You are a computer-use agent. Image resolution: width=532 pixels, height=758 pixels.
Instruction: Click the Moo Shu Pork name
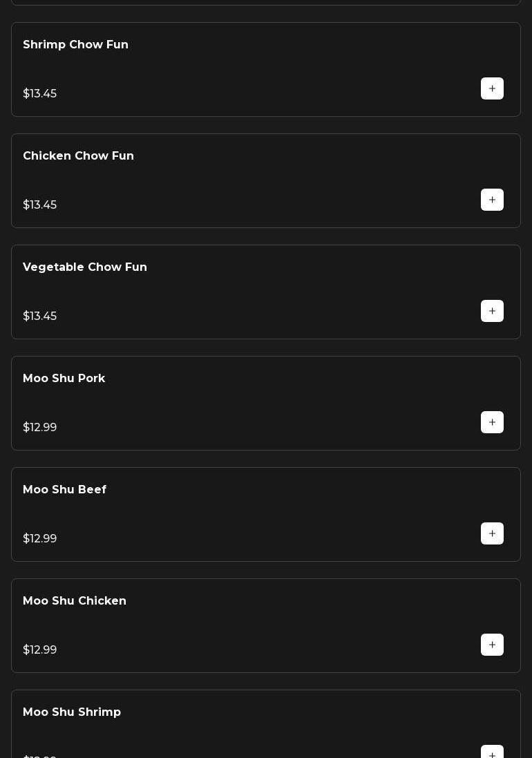(x=64, y=379)
